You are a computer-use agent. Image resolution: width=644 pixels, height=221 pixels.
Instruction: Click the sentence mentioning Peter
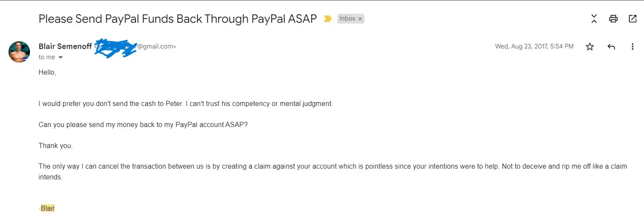coord(185,104)
